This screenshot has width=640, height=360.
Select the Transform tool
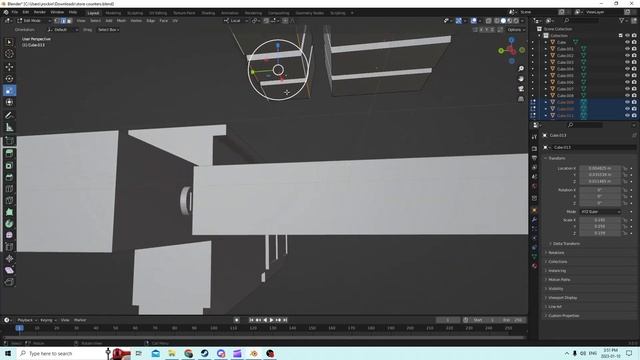(9, 102)
